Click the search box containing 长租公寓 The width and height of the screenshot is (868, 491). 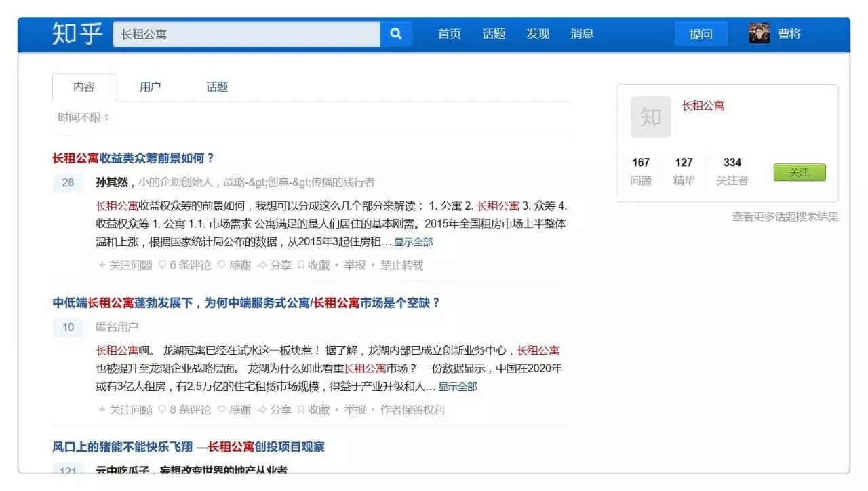pyautogui.click(x=247, y=34)
